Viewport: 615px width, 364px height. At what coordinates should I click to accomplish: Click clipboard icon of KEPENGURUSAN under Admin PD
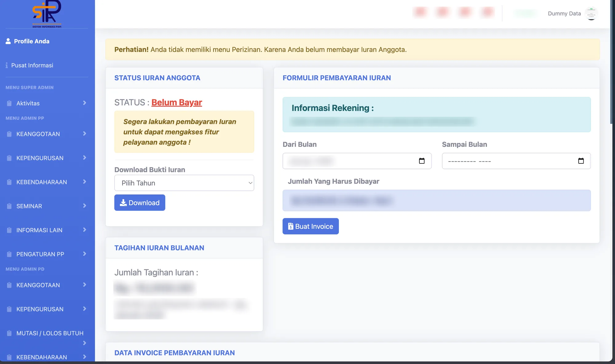(9, 309)
